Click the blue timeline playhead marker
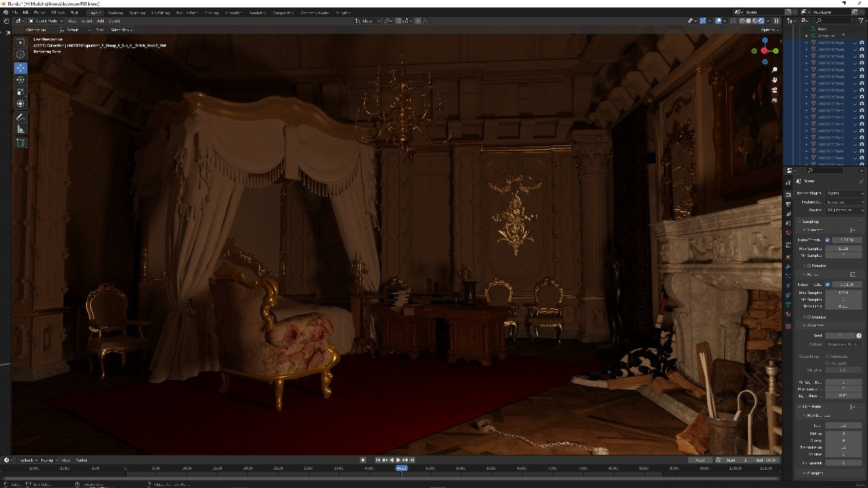 (x=401, y=468)
